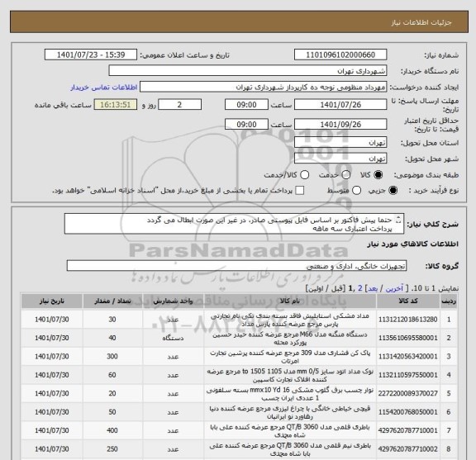Viewport: 476px width, 460px height.
Task: Open the اطلاعات تماس خریدار link
Action: click(104, 88)
